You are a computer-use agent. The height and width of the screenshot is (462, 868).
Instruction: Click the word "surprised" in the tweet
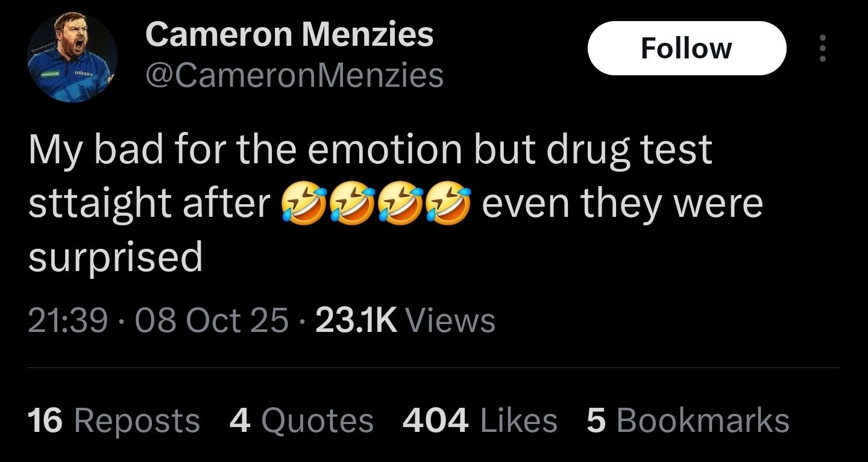coord(115,258)
